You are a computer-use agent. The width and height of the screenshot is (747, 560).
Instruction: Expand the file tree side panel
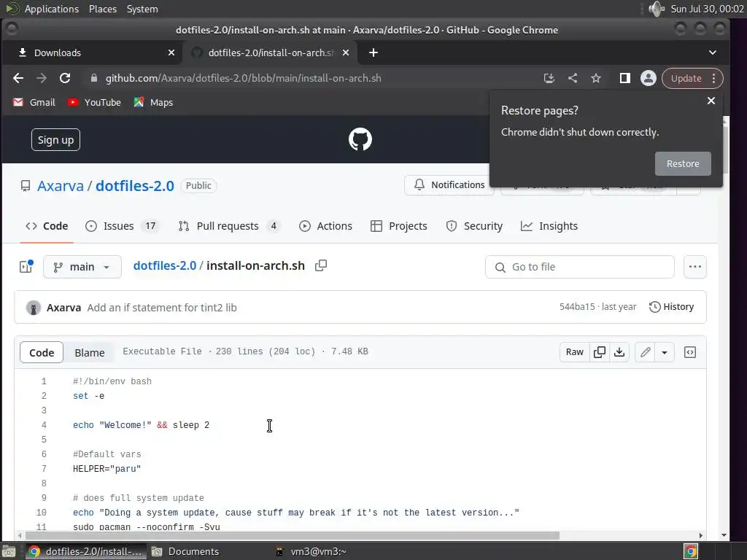(x=26, y=267)
